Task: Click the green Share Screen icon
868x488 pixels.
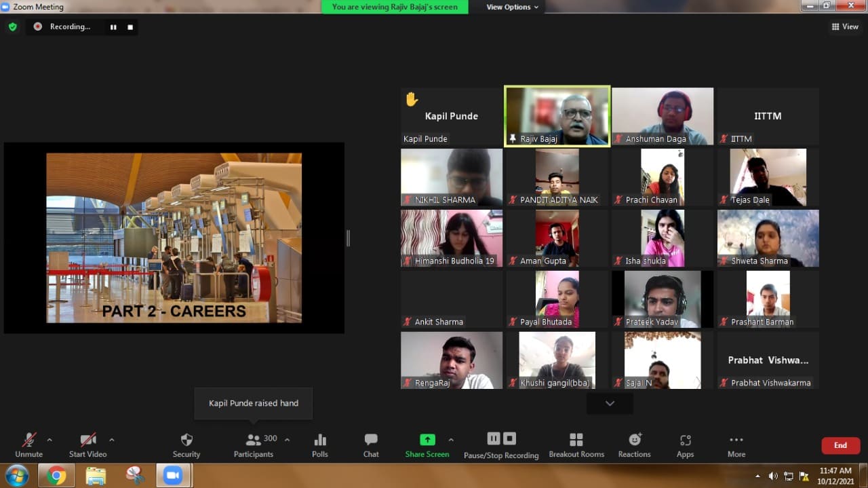Action: coord(427,440)
